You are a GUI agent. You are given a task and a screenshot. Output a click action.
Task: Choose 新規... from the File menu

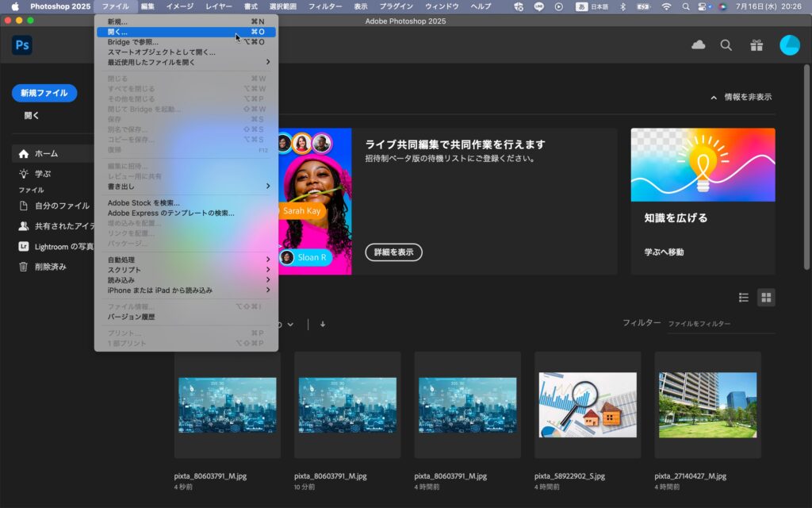pyautogui.click(x=186, y=21)
